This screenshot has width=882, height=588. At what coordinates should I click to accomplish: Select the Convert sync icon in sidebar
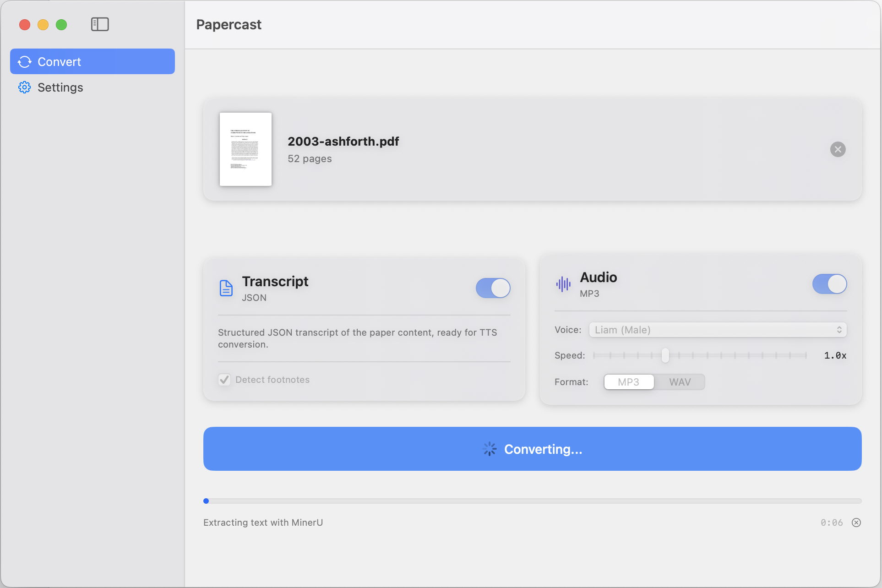(24, 61)
